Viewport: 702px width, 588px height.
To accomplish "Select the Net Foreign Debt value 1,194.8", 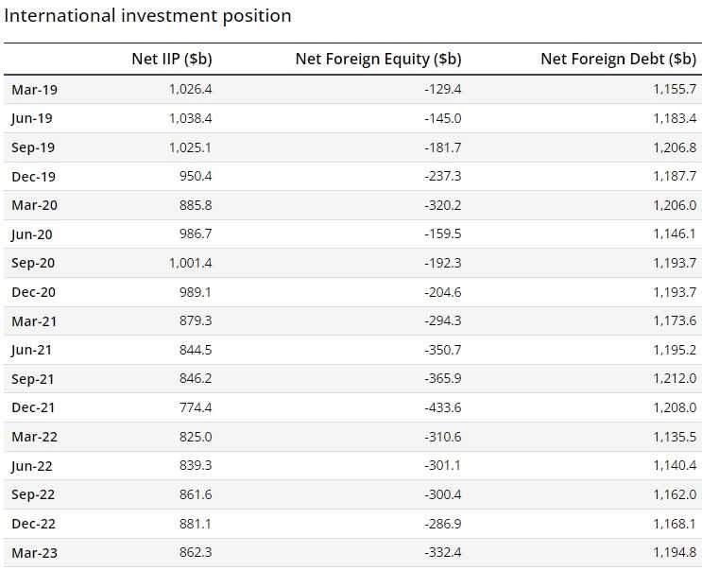I will pos(675,552).
